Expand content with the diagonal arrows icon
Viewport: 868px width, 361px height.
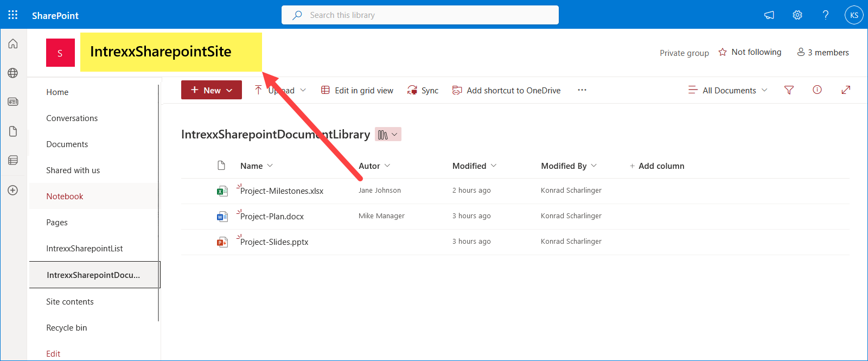pyautogui.click(x=846, y=90)
